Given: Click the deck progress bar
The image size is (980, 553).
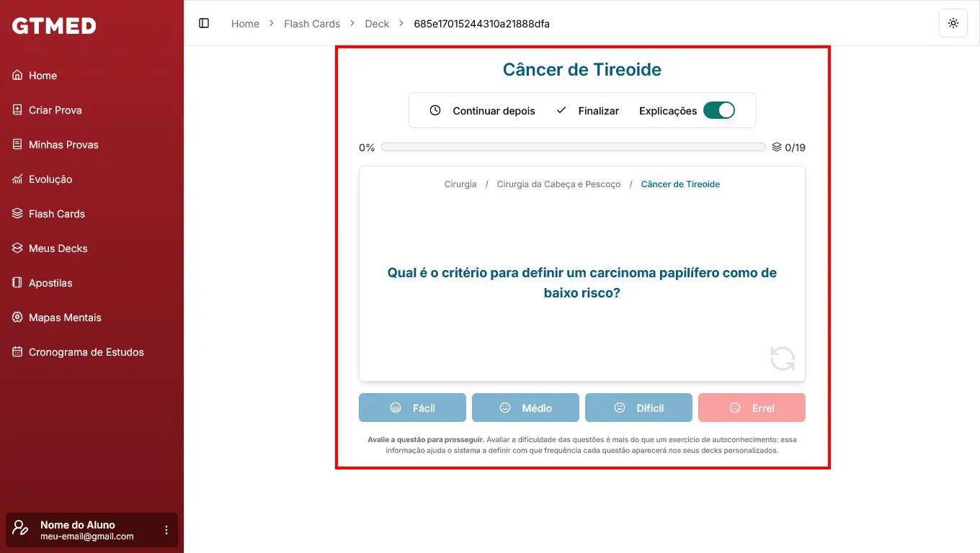Looking at the screenshot, I should (573, 147).
